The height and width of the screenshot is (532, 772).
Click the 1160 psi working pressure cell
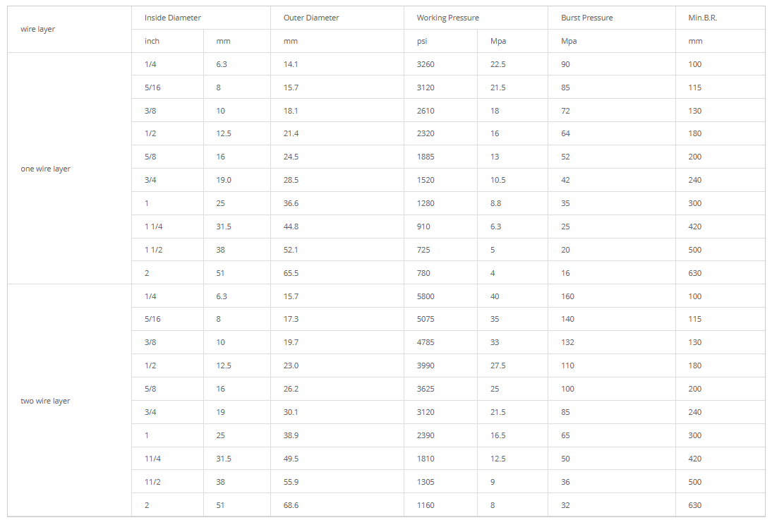[426, 505]
